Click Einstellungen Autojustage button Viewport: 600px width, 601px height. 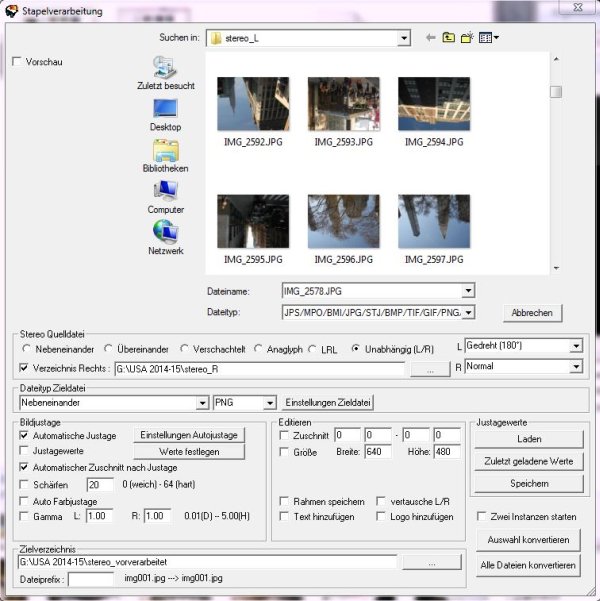coord(189,435)
